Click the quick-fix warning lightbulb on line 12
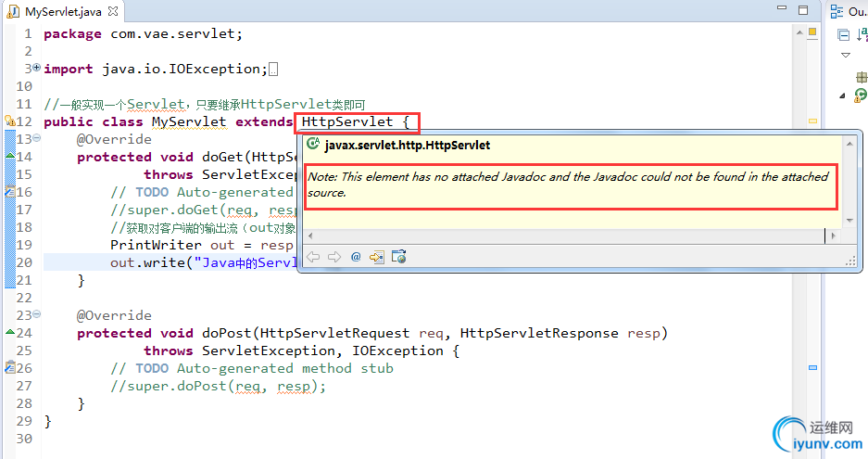868x459 pixels. tap(10, 121)
